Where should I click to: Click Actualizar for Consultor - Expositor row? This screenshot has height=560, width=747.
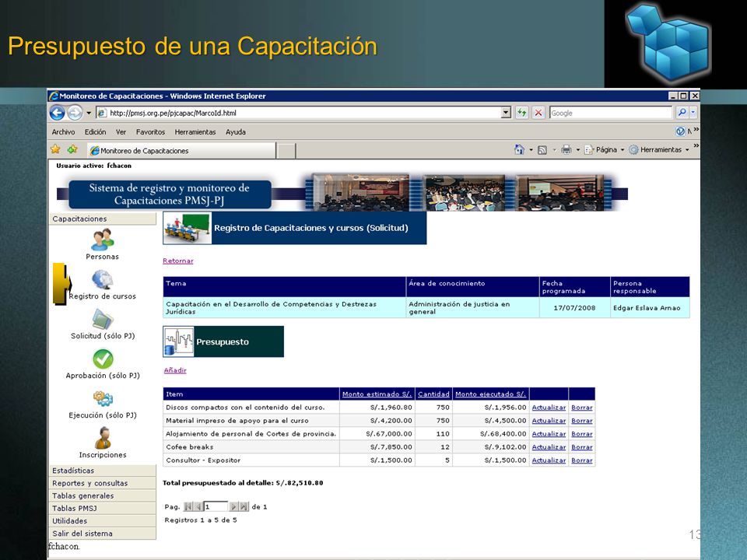tap(549, 460)
